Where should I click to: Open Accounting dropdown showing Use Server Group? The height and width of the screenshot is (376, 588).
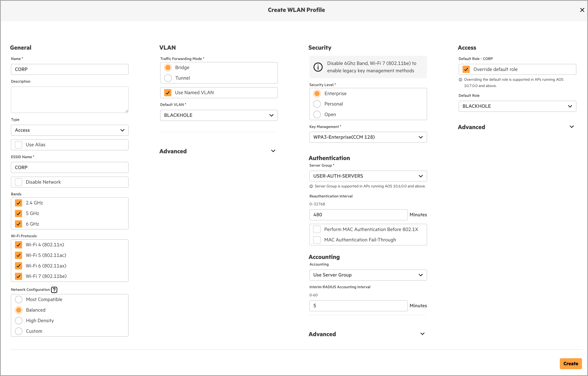[x=368, y=275]
